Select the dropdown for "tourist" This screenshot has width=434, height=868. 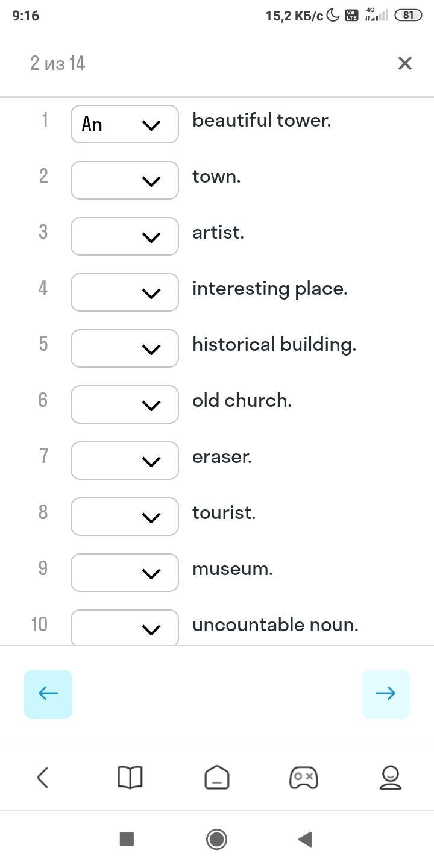click(x=125, y=517)
